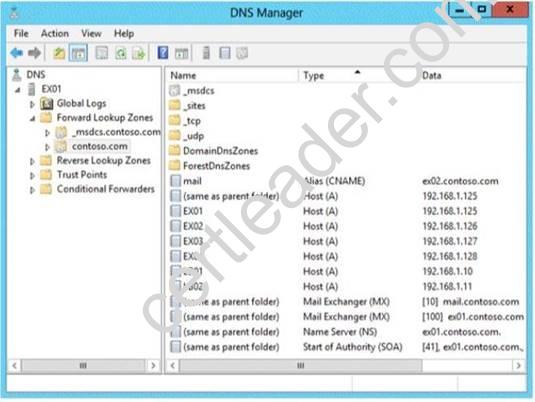This screenshot has width=535, height=402.
Task: Click the Refresh toolbar icon
Action: click(120, 53)
